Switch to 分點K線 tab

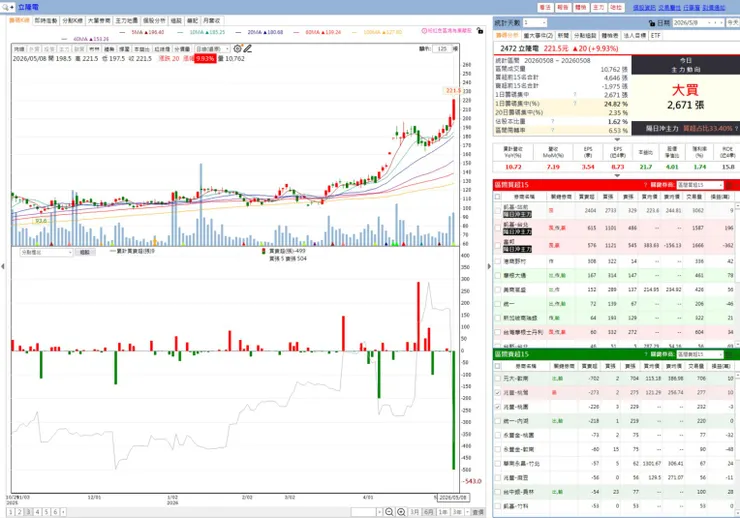[x=72, y=21]
